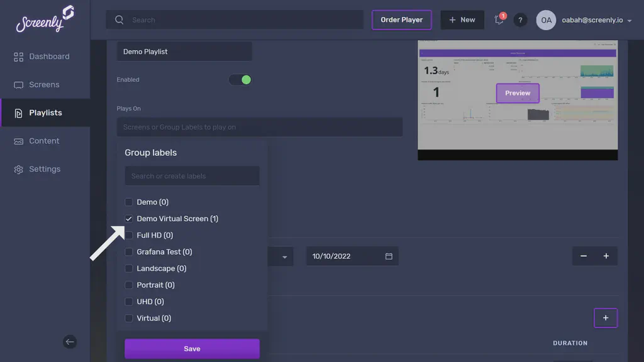Screen dimensions: 644x362
Task: Open the help question mark icon
Action: (x=520, y=19)
